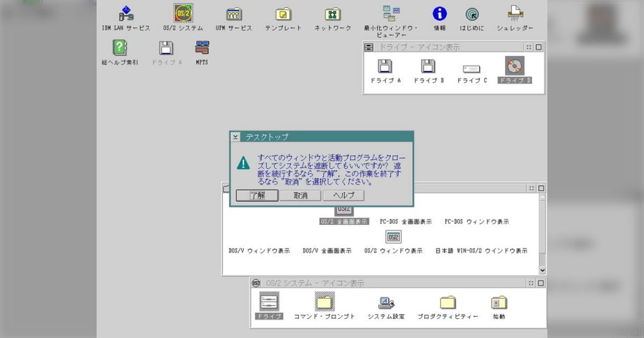Select the シュレッダー shredder icon
Image resolution: width=644 pixels, height=338 pixels.
[515, 13]
